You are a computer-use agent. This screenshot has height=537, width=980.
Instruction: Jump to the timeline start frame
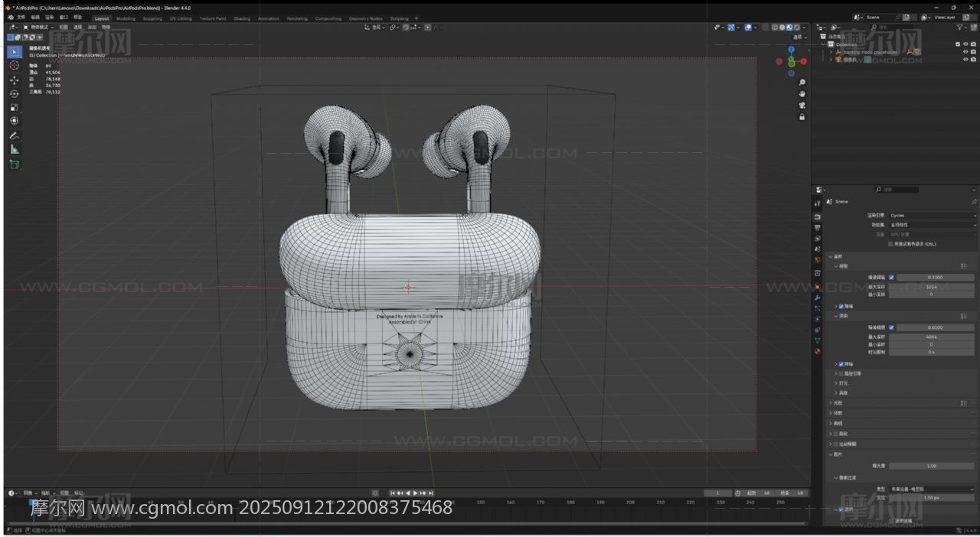pos(394,493)
